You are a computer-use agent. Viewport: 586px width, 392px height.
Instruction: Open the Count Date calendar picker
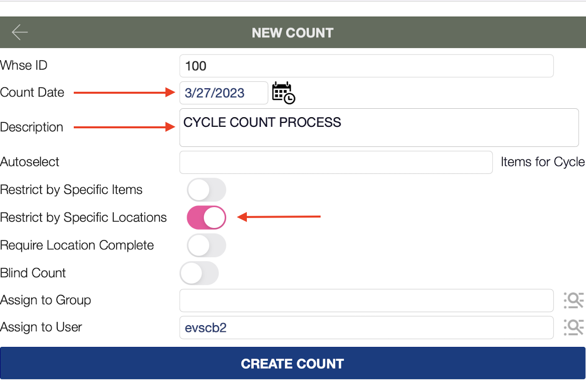283,93
